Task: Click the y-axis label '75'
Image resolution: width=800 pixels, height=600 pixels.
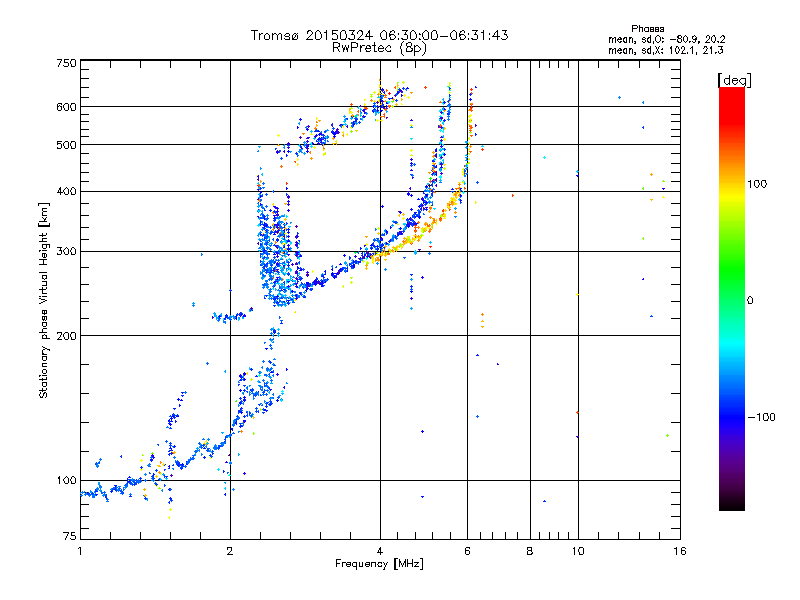Action: [70, 536]
